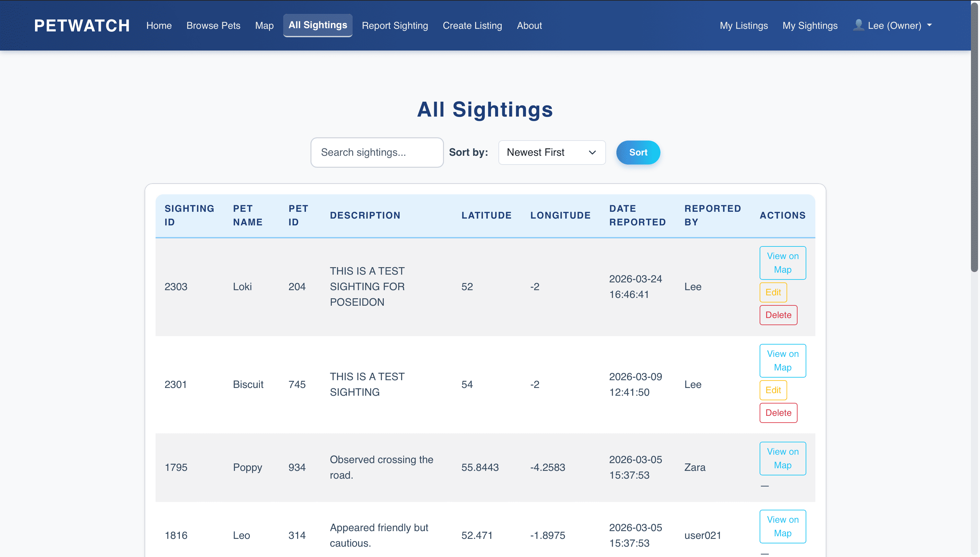This screenshot has height=557, width=980.
Task: Click the Actions column header
Action: 782,215
